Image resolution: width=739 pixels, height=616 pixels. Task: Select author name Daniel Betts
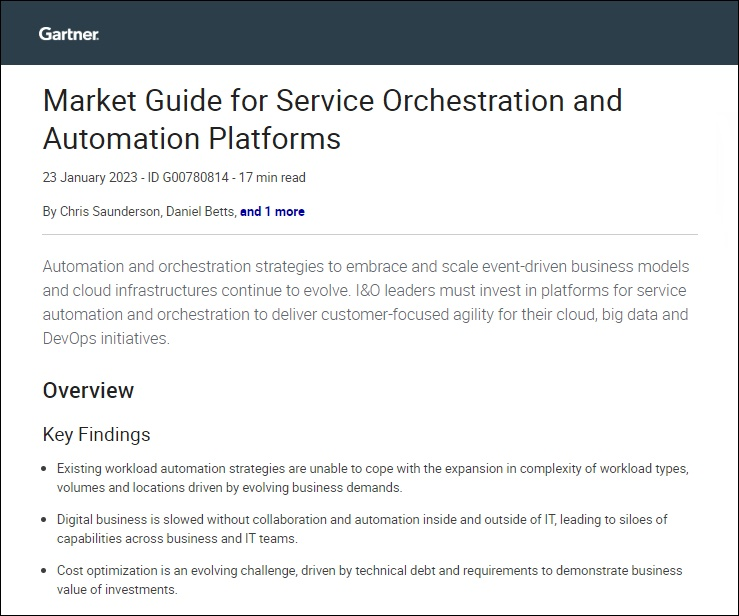tap(203, 212)
